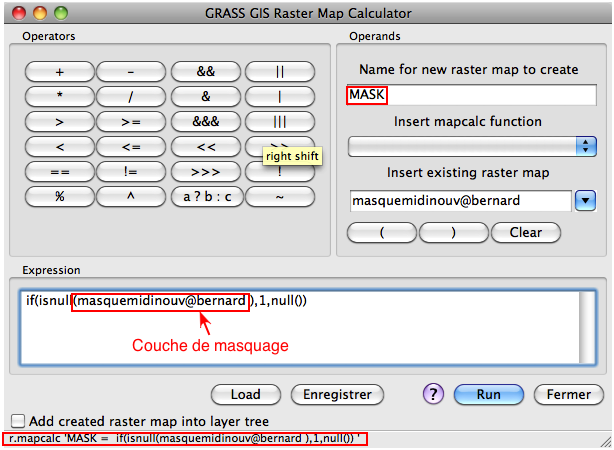
Task: Close dialog with the Fermer button
Action: coord(568,394)
